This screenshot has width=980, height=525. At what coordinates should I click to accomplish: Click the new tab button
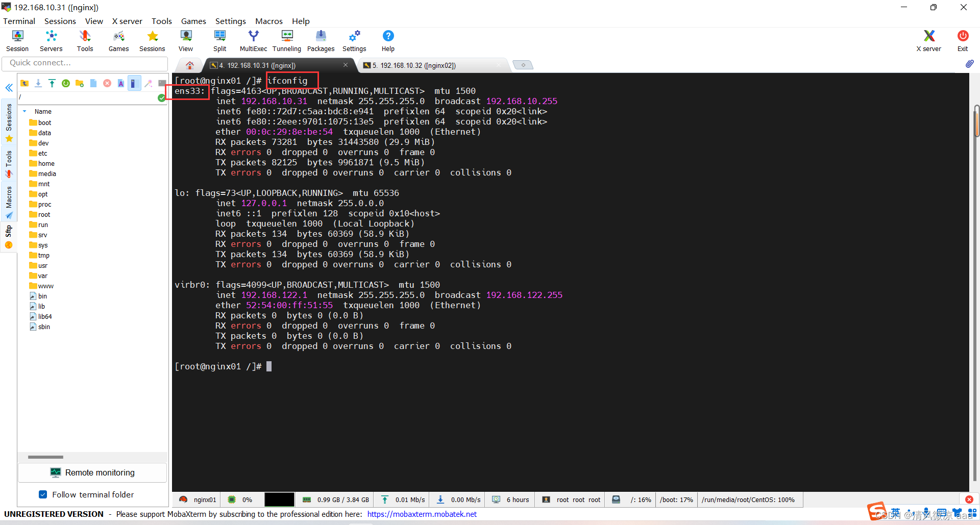[523, 65]
